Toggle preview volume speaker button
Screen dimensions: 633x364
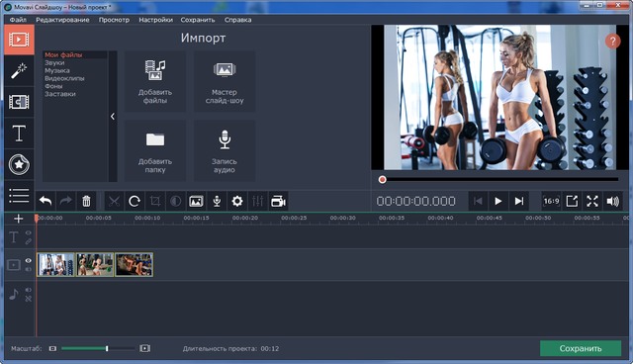coord(613,201)
